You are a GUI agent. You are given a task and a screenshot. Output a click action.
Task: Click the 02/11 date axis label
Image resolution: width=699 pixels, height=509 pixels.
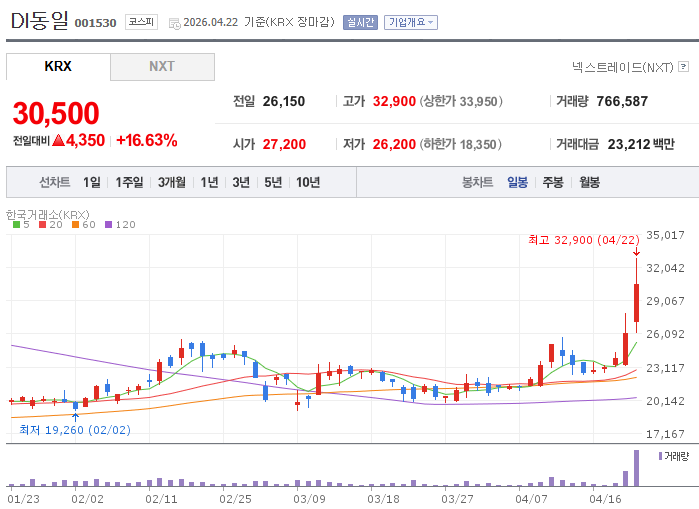161,499
